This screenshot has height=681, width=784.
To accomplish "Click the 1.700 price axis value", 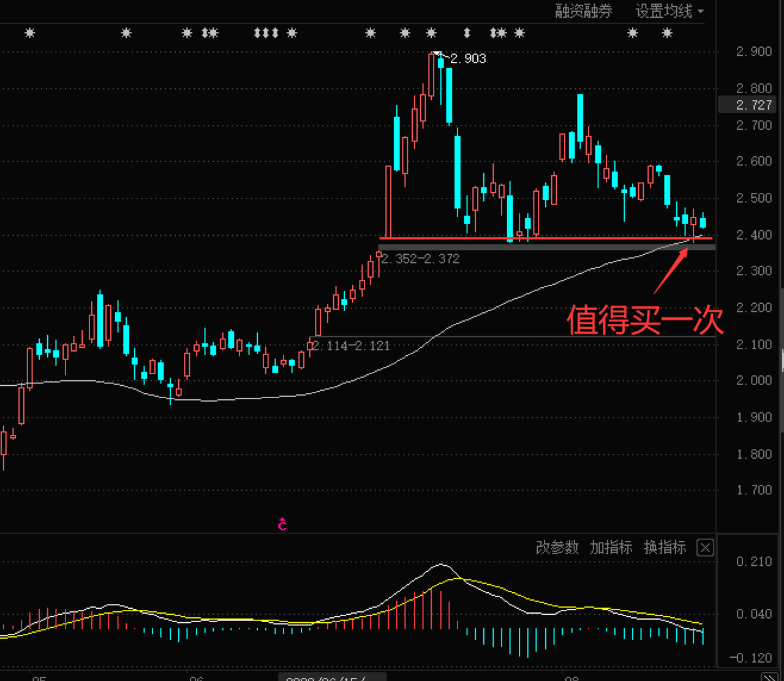I will [x=754, y=490].
